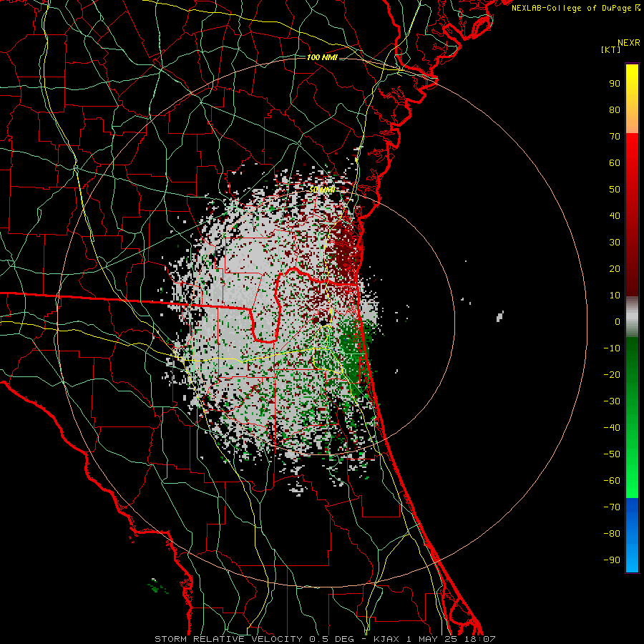Image resolution: width=644 pixels, height=644 pixels.
Task: Click the -40 value on the scale
Action: click(612, 428)
